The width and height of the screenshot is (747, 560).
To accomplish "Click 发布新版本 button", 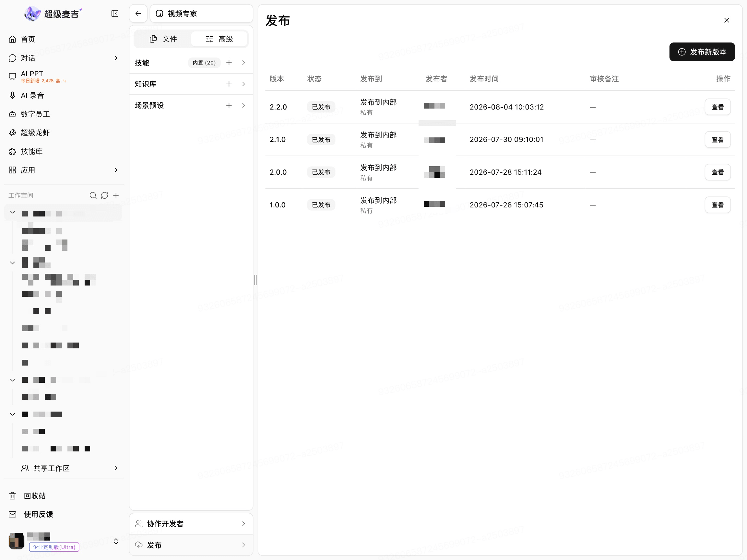I will coord(702,52).
